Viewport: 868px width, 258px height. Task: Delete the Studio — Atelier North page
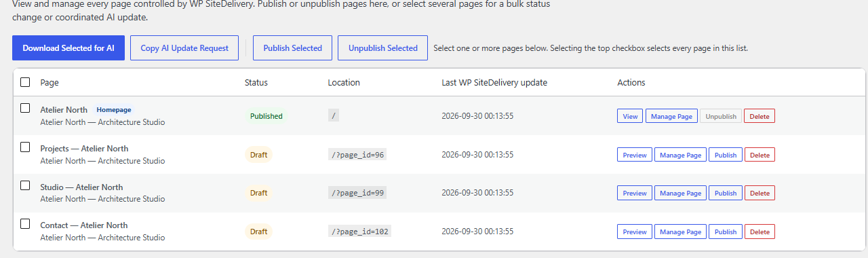click(759, 193)
